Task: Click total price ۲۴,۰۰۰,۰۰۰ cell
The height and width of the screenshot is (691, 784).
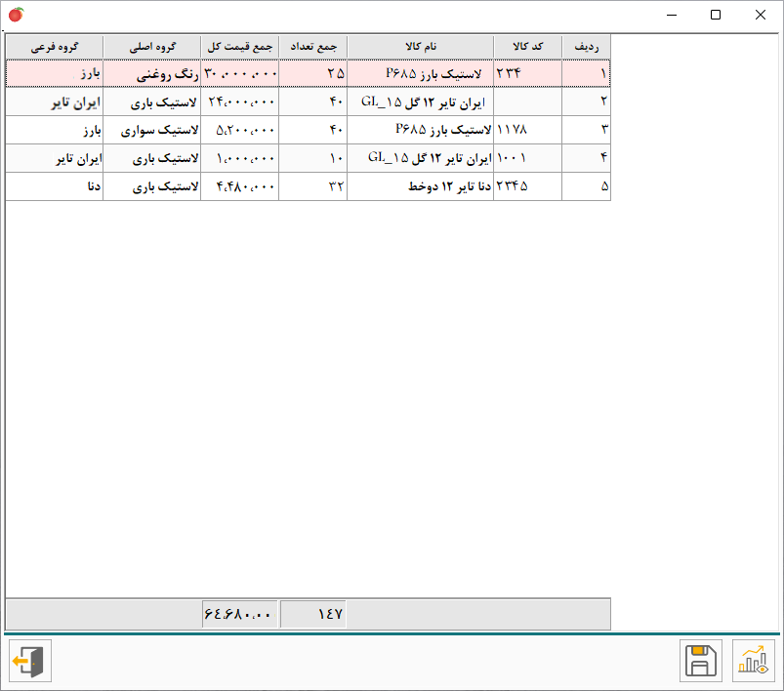Action: [239, 102]
